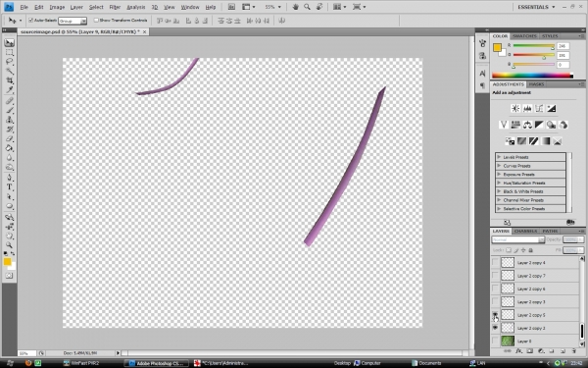The height and width of the screenshot is (368, 588).
Task: Add a Selective Color adjustment
Action: 558,141
